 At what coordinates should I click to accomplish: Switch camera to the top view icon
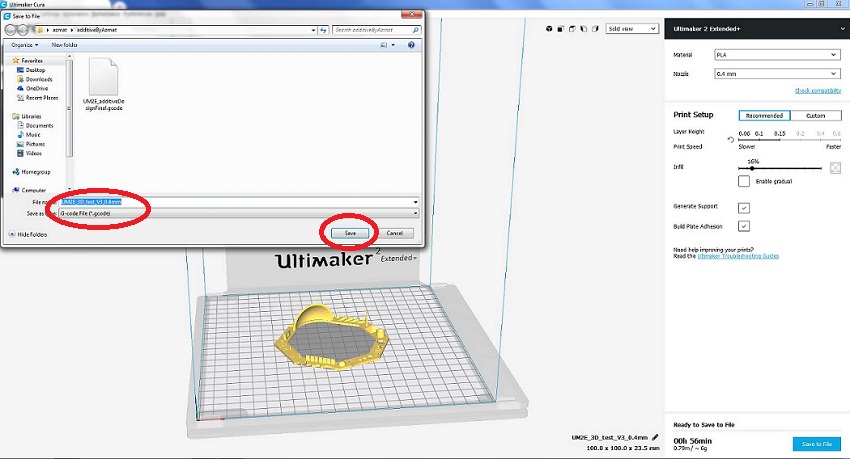tap(572, 29)
